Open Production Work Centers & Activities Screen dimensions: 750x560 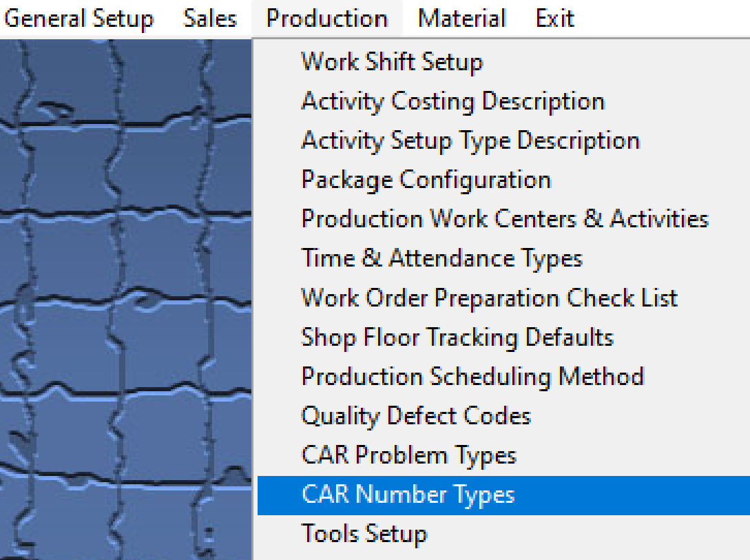click(503, 219)
